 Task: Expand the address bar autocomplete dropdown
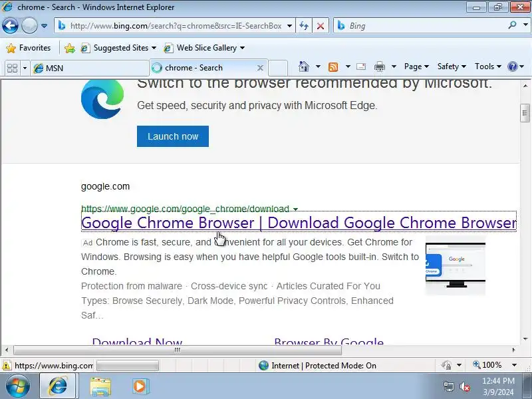click(x=289, y=26)
